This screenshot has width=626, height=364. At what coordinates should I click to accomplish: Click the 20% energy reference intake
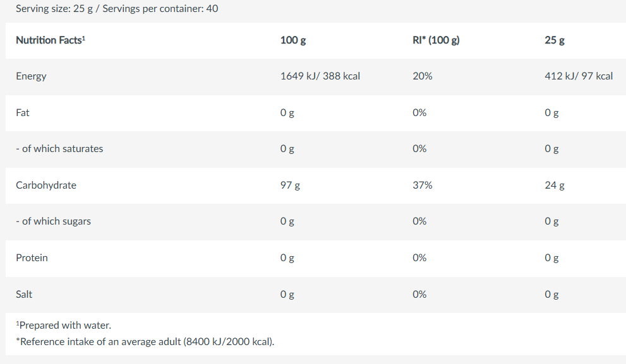point(421,76)
